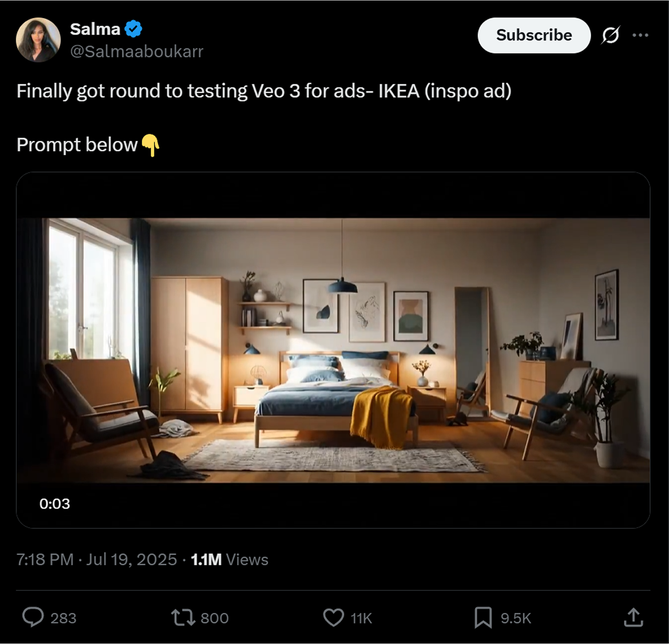Open the 7:18 PM Jul 19, 2025 timestamp
Screen dimensions: 669x644
point(96,559)
